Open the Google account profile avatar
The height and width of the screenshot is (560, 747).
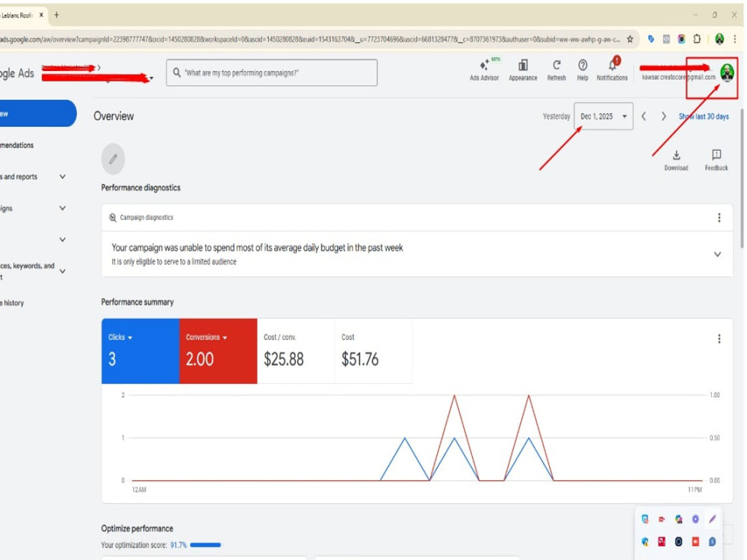pos(727,73)
